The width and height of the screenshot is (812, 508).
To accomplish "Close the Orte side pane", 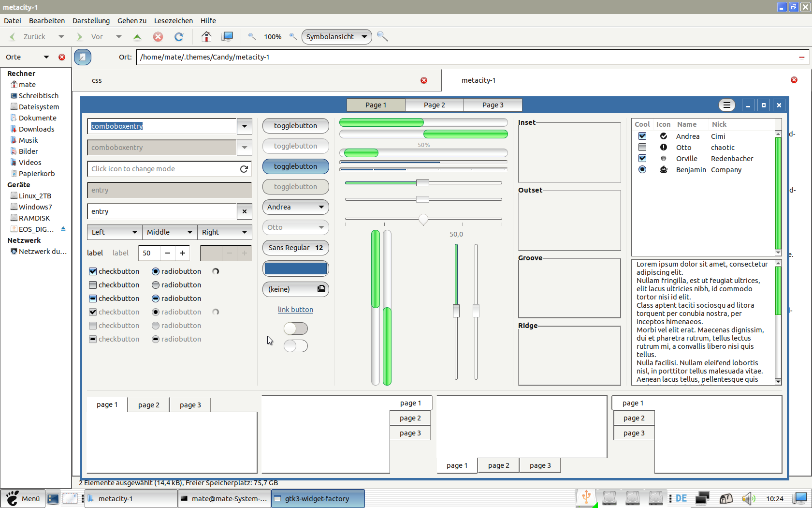I will 62,57.
